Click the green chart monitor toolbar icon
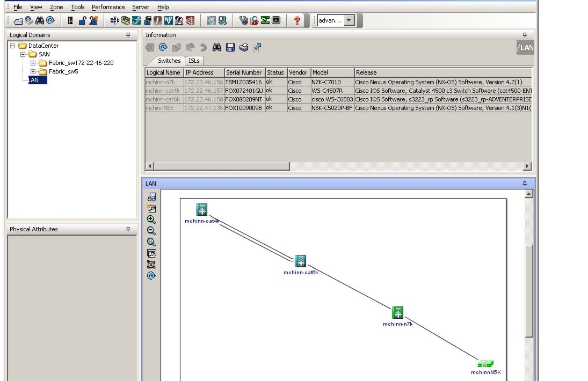Screen dimensions: 588x381 [265, 20]
